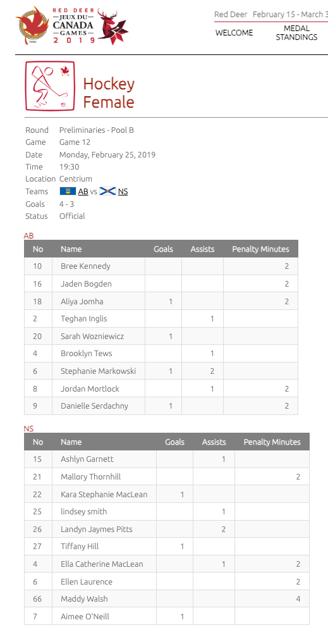Open the AB team link

tap(83, 192)
